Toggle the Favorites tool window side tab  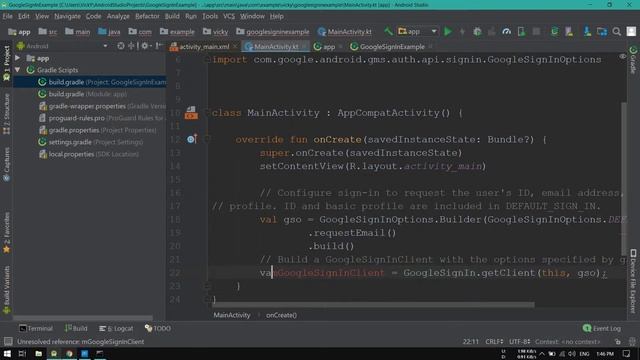click(x=7, y=233)
